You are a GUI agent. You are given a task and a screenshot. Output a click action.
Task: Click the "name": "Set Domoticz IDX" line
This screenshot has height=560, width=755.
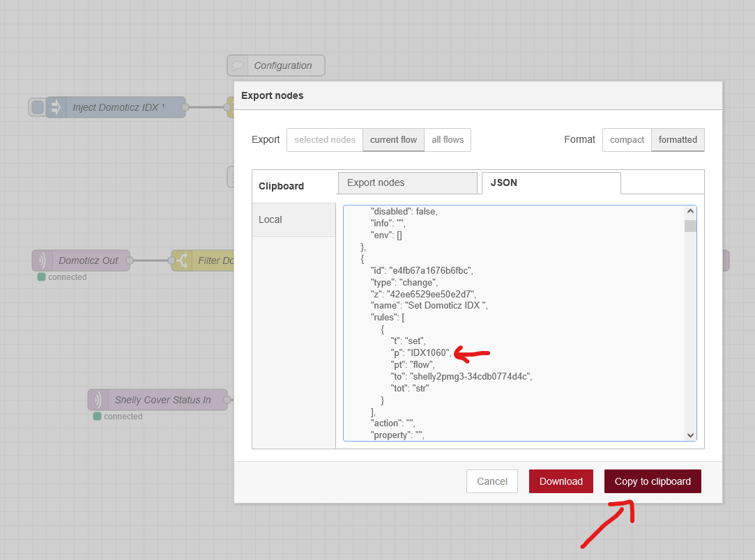pyautogui.click(x=429, y=306)
